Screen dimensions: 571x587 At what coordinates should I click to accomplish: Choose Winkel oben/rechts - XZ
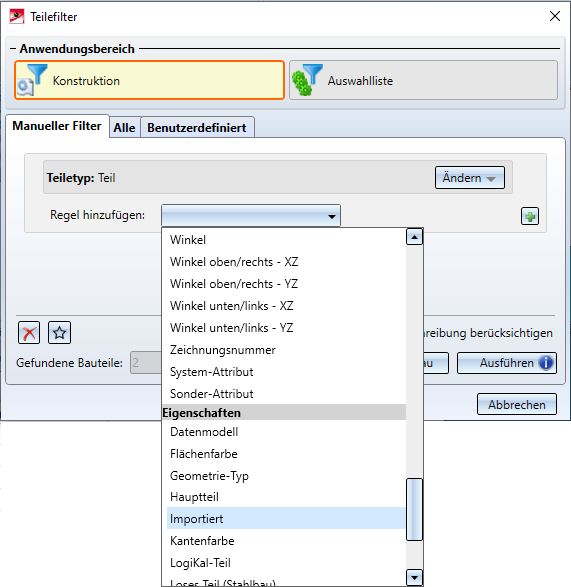tap(286, 262)
